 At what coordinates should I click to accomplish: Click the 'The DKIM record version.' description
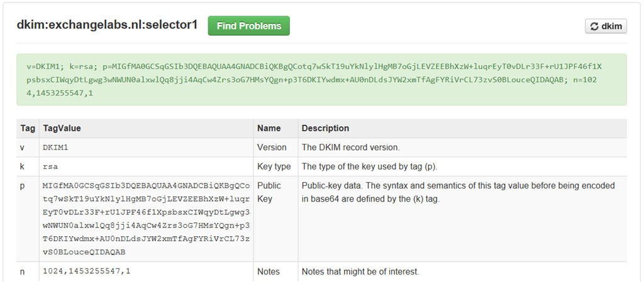(x=351, y=148)
